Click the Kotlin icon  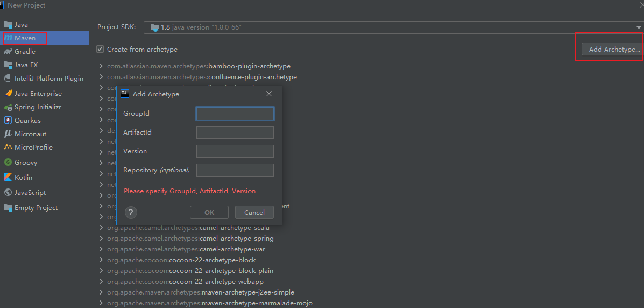8,178
